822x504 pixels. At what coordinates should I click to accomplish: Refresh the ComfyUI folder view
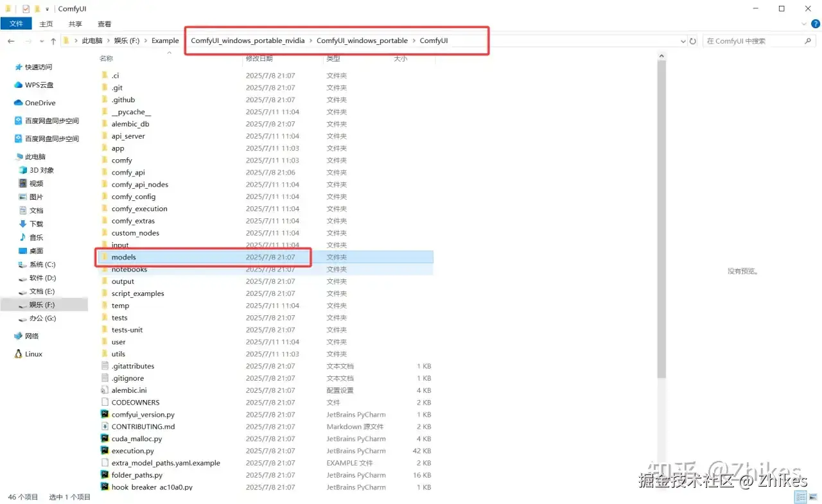tap(693, 41)
